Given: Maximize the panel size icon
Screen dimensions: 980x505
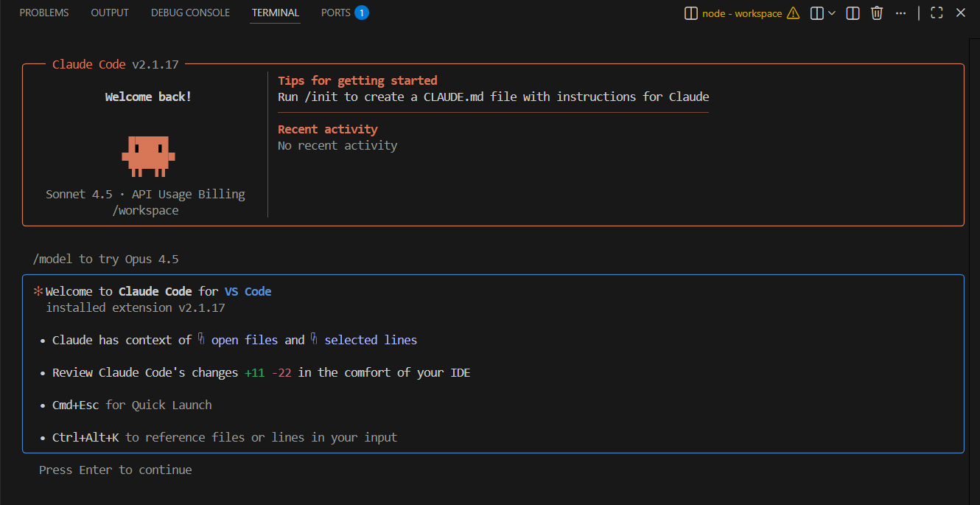Looking at the screenshot, I should click(937, 13).
